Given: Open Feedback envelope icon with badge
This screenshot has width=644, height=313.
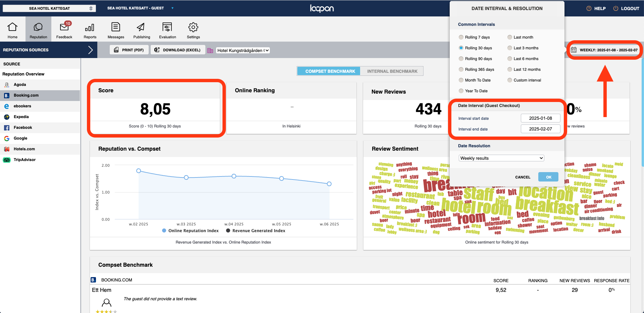Looking at the screenshot, I should [x=64, y=27].
